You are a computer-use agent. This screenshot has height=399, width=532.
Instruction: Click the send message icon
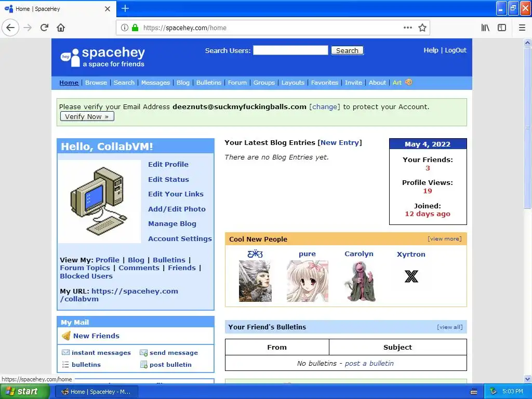click(x=143, y=353)
